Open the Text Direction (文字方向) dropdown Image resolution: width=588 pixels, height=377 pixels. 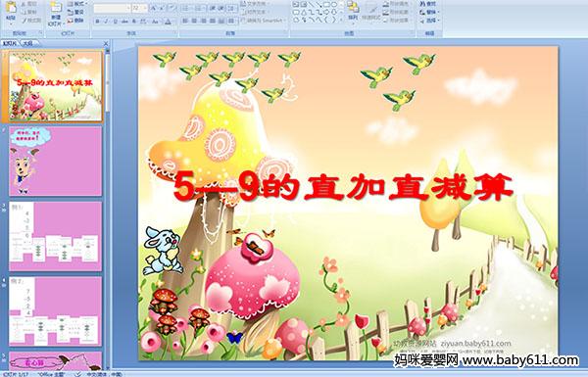point(256,4)
